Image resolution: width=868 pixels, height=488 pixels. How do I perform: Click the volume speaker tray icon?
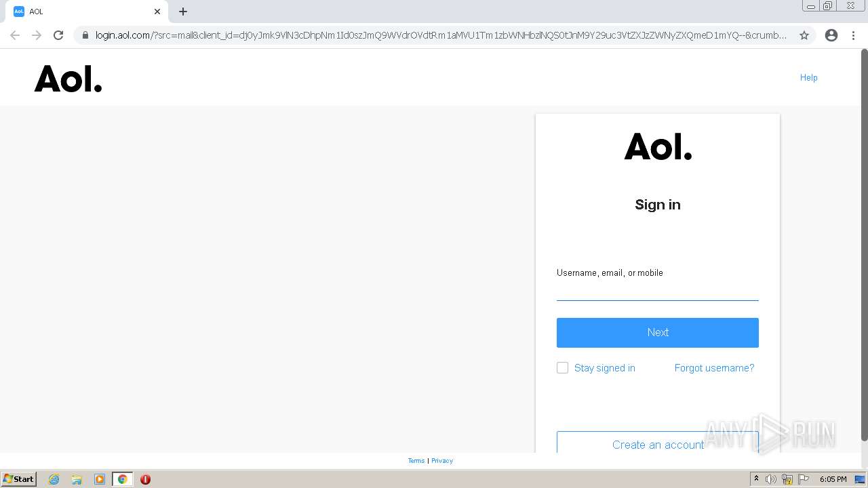[x=771, y=479]
